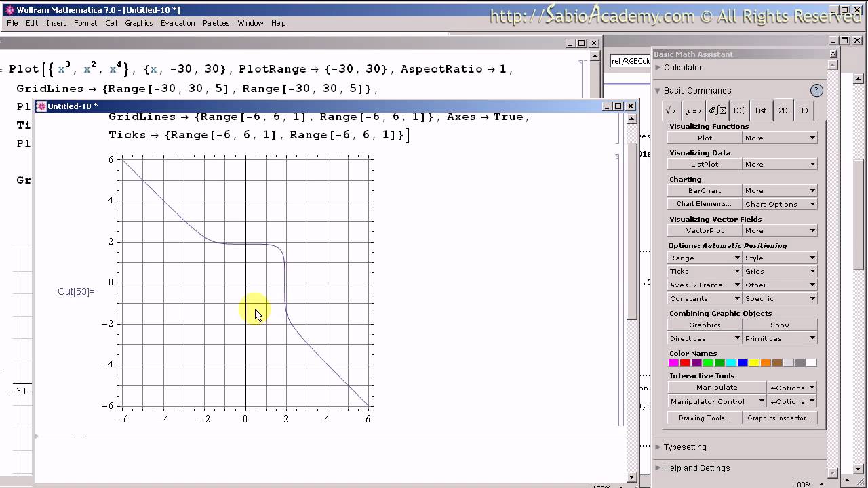The image size is (868, 488).
Task: Switch to the 3D tab
Action: 804,110
